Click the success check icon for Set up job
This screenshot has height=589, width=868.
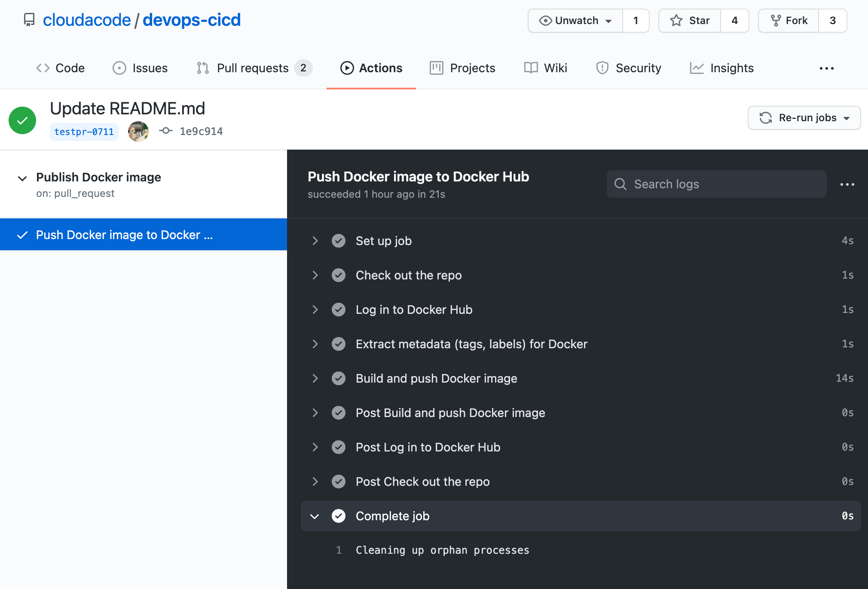(x=339, y=241)
